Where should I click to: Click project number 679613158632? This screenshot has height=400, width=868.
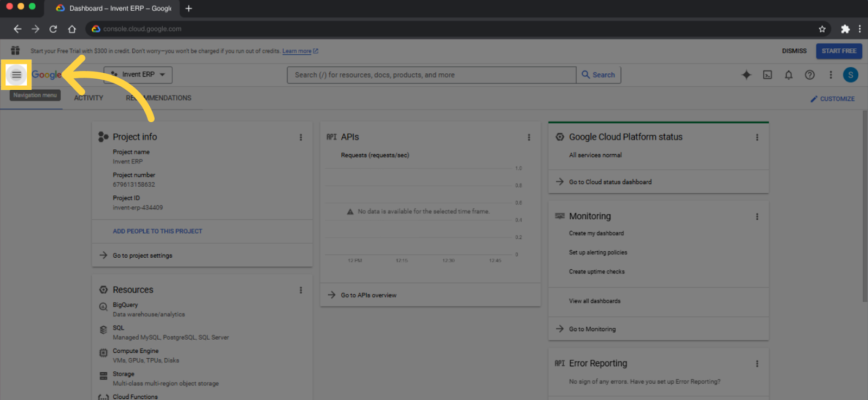[x=134, y=185]
